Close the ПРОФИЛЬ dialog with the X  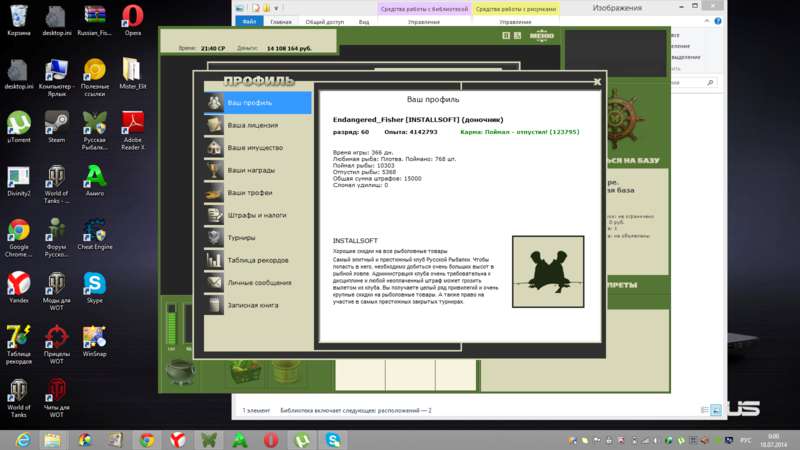click(x=597, y=82)
